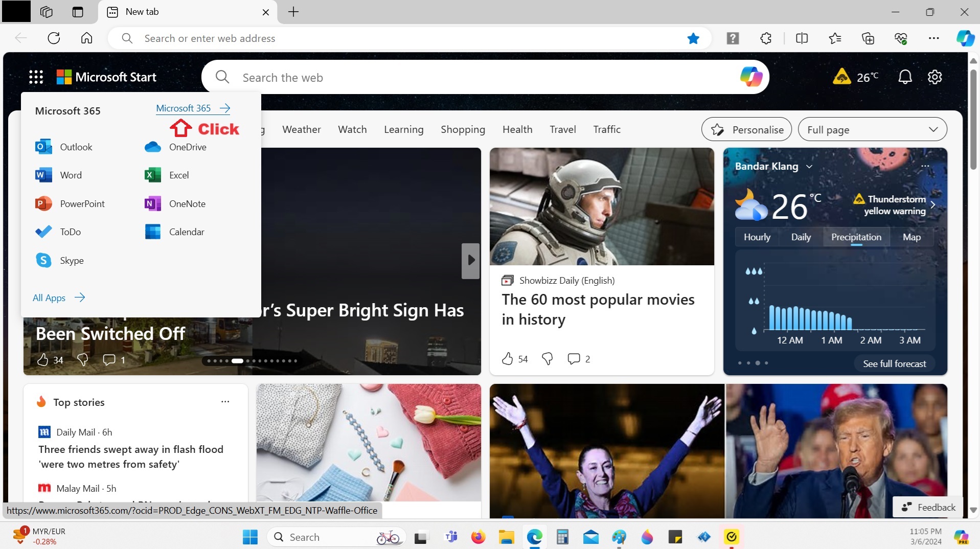Open the page settings gear
This screenshot has width=980, height=549.
pos(935,77)
